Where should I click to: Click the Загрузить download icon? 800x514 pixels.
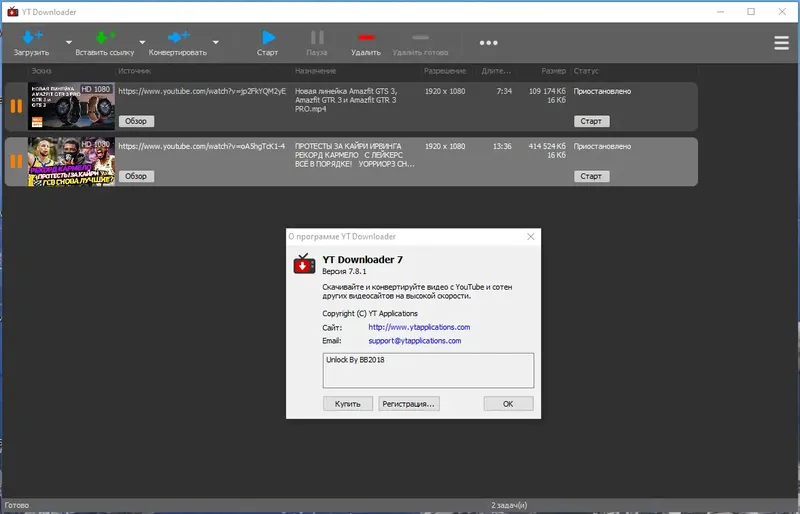coord(32,37)
